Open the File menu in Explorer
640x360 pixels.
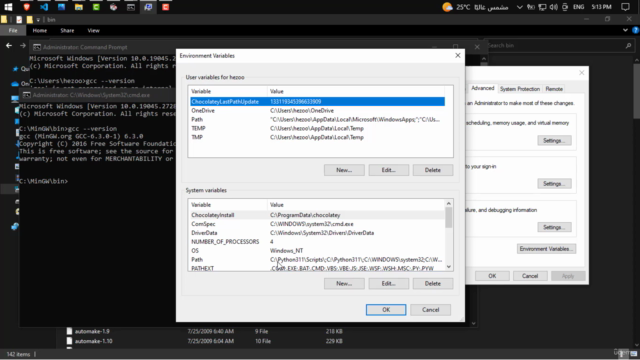click(13, 31)
